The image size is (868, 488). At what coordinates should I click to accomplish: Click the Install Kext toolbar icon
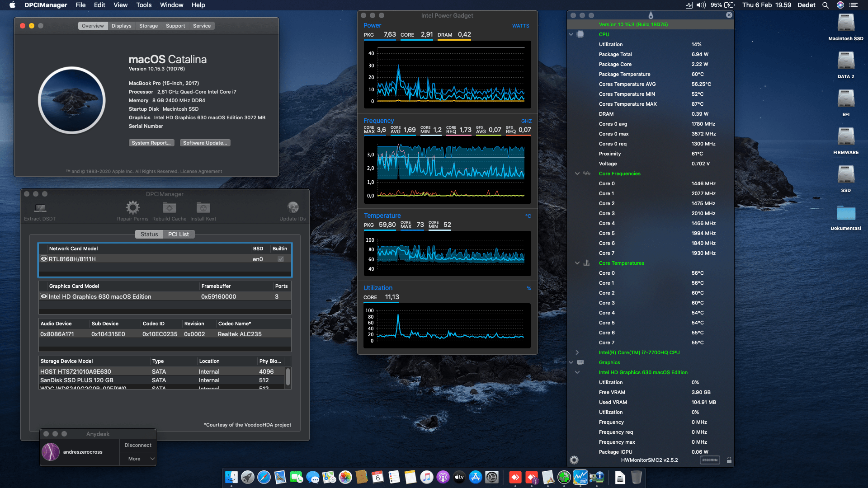click(203, 207)
